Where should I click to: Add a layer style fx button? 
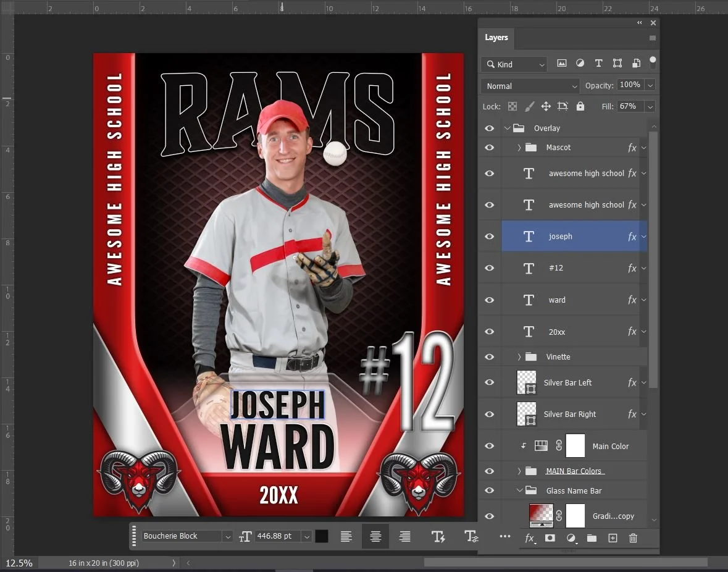coord(530,538)
